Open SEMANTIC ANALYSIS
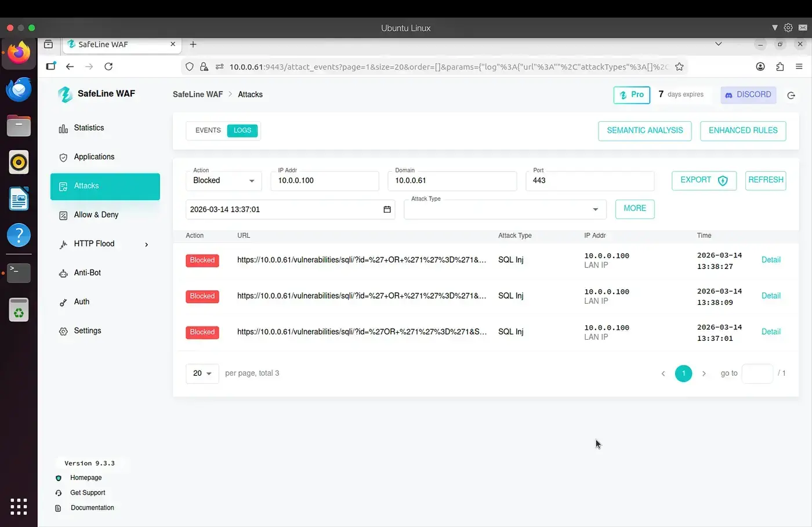Screen dimensions: 812x527 pos(645,131)
